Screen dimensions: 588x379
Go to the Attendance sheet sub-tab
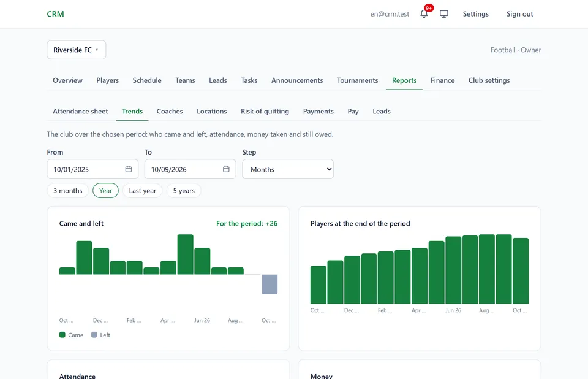(x=80, y=111)
